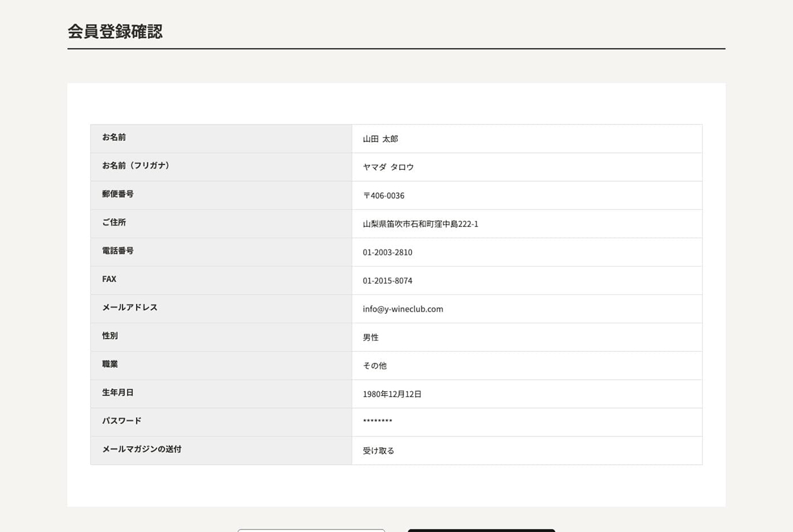Click the メールマガジンの送付 row label
793x532 pixels.
click(x=142, y=449)
